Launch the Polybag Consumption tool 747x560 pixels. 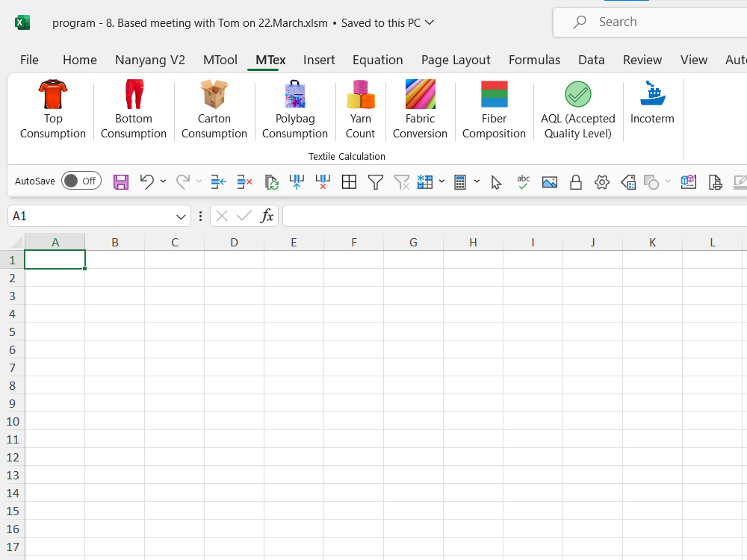pyautogui.click(x=295, y=110)
